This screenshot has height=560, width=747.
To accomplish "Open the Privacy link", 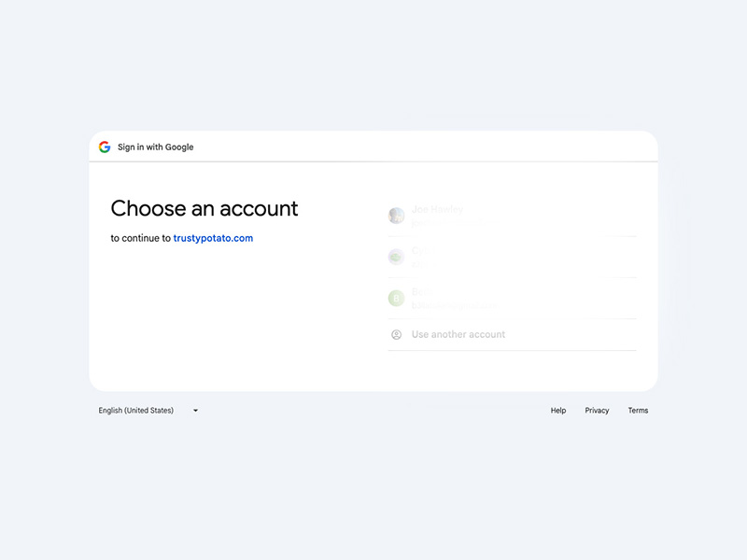I will [x=597, y=411].
